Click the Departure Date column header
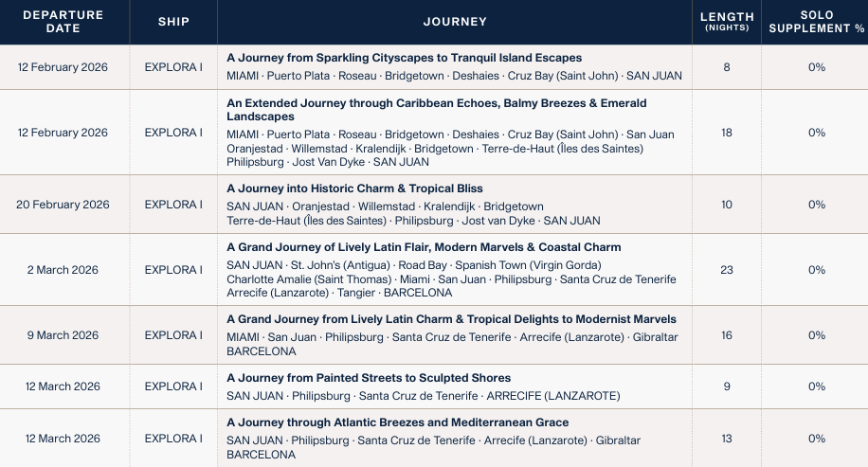This screenshot has height=467, width=868. point(64,22)
